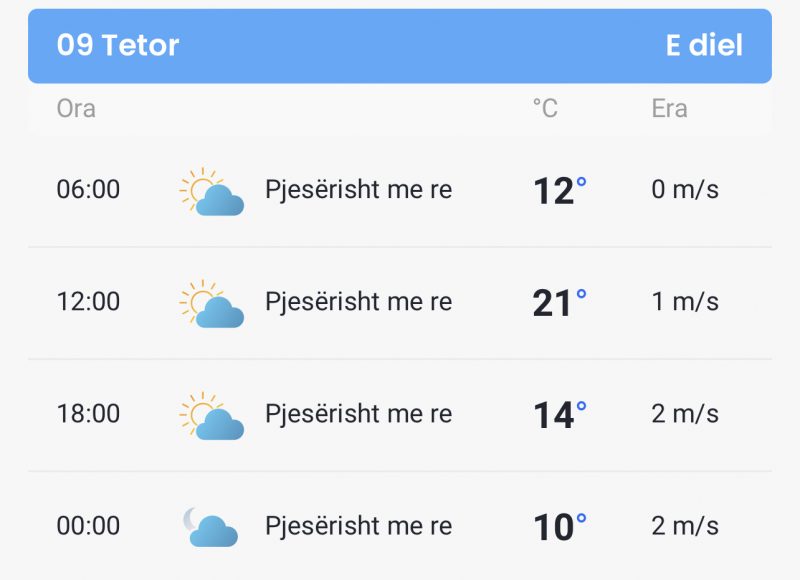This screenshot has height=580, width=800.
Task: Click the E diel day label
Action: coord(704,45)
